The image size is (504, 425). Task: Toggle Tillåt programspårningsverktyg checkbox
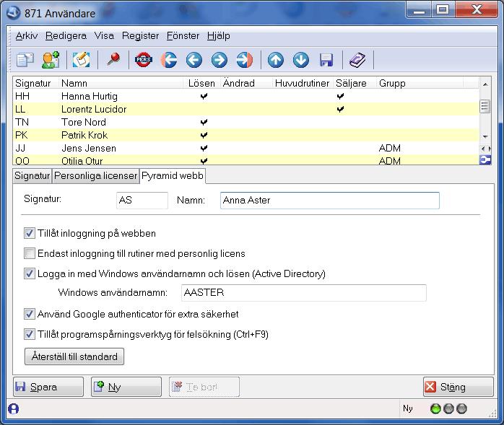[x=30, y=334]
